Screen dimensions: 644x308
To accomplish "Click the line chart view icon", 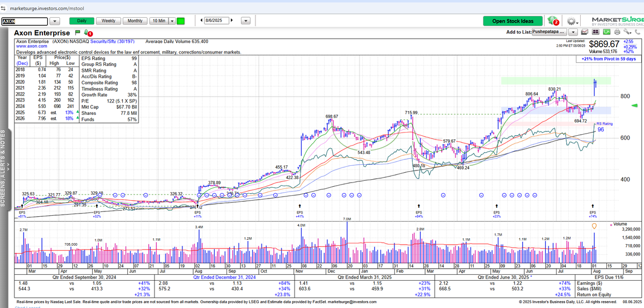I will coord(584,33).
